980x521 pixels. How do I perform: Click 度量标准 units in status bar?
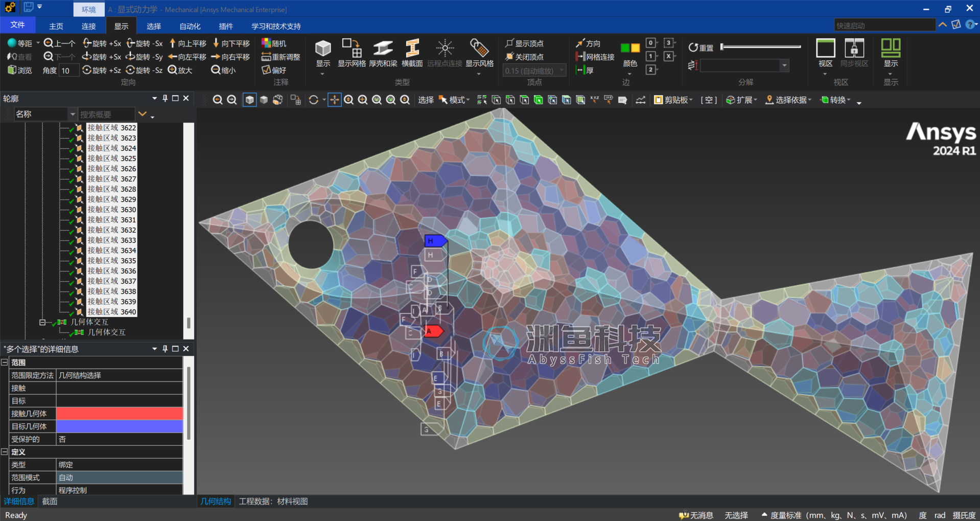pyautogui.click(x=834, y=515)
